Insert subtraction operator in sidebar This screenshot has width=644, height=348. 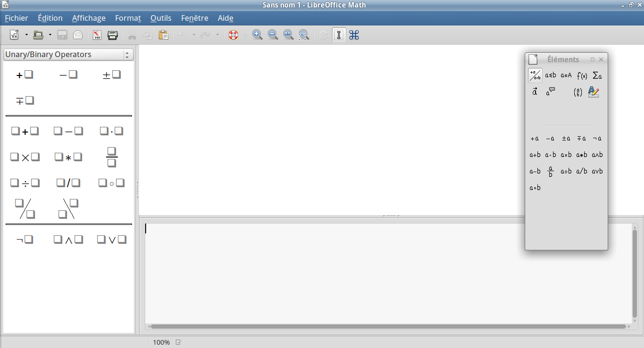(68, 131)
